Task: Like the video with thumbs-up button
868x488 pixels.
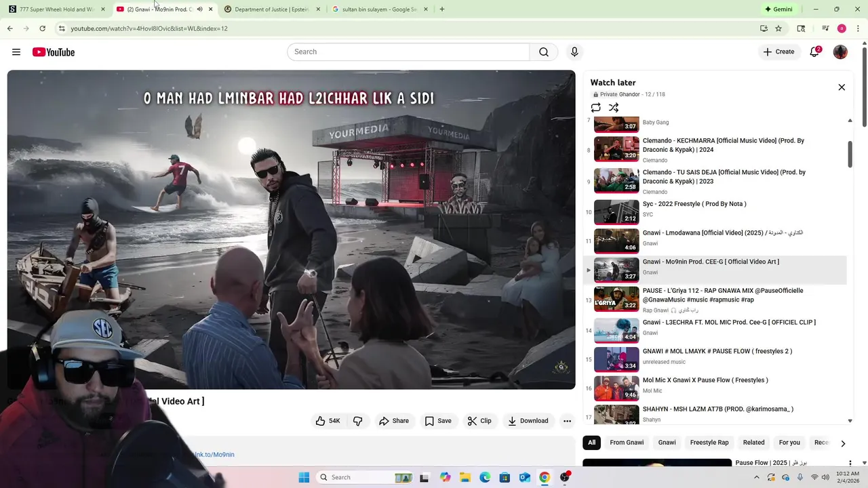Action: click(328, 421)
